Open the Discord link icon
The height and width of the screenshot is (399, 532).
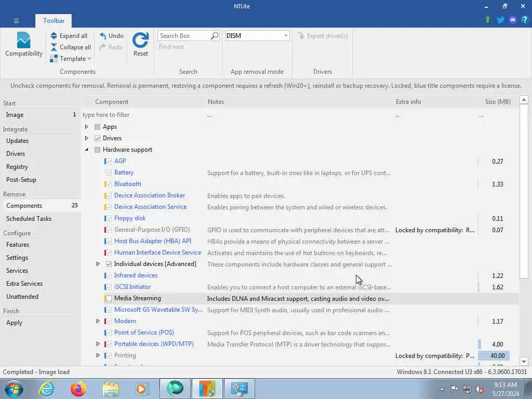pyautogui.click(x=513, y=20)
